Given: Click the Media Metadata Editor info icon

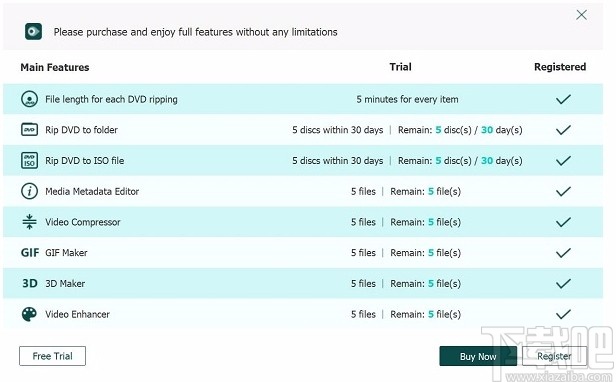Looking at the screenshot, I should click(29, 191).
